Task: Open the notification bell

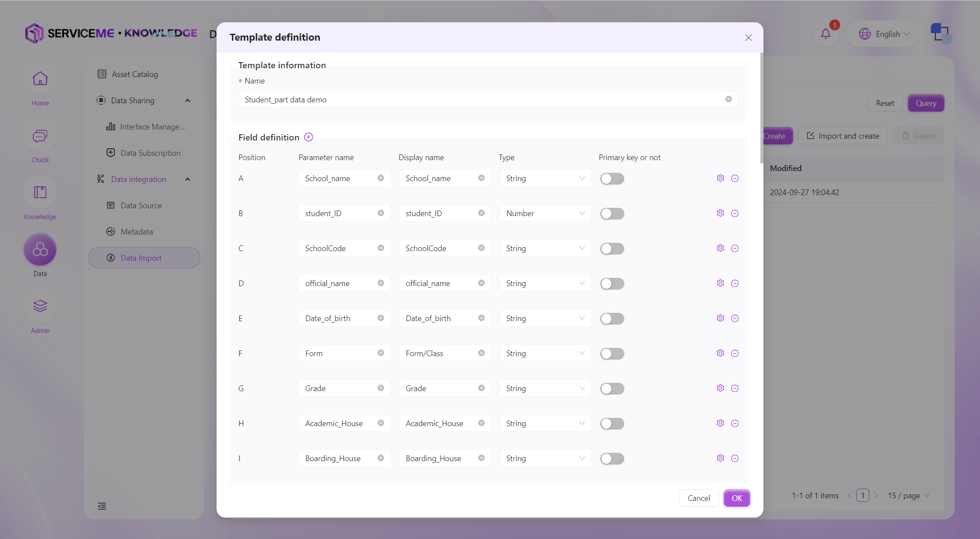Action: point(826,34)
